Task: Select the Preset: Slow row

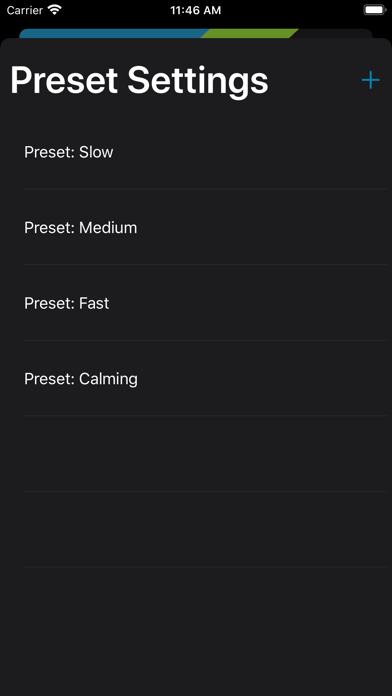Action: coord(196,152)
